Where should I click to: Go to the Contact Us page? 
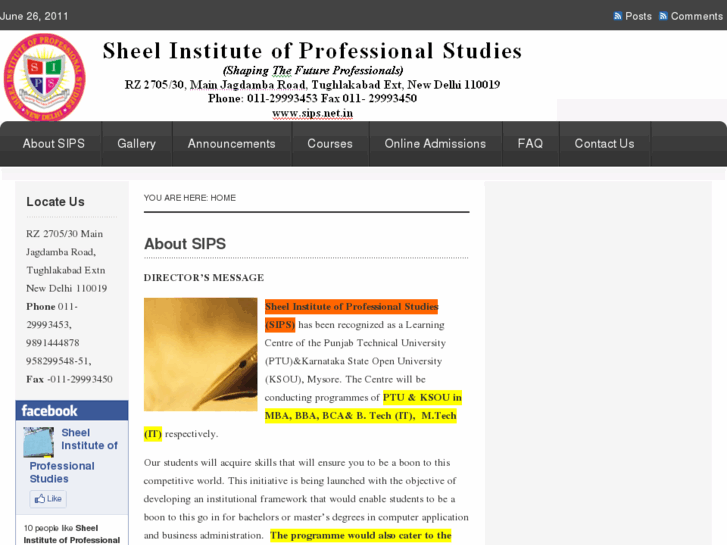[604, 144]
